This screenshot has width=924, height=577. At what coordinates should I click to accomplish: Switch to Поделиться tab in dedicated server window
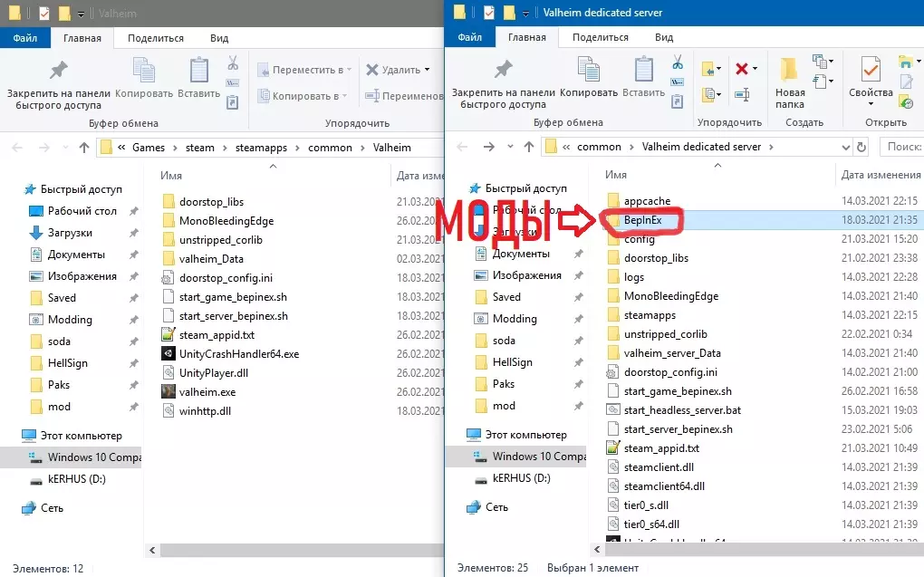601,37
